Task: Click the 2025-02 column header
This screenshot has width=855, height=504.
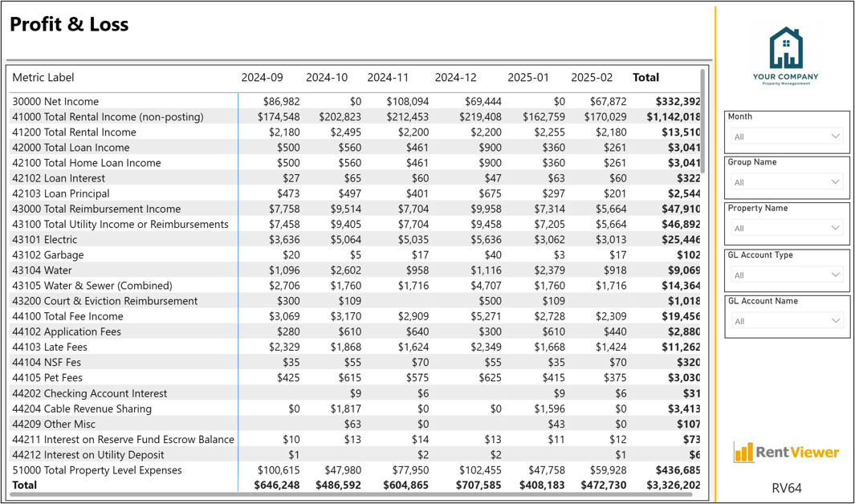Action: click(592, 77)
